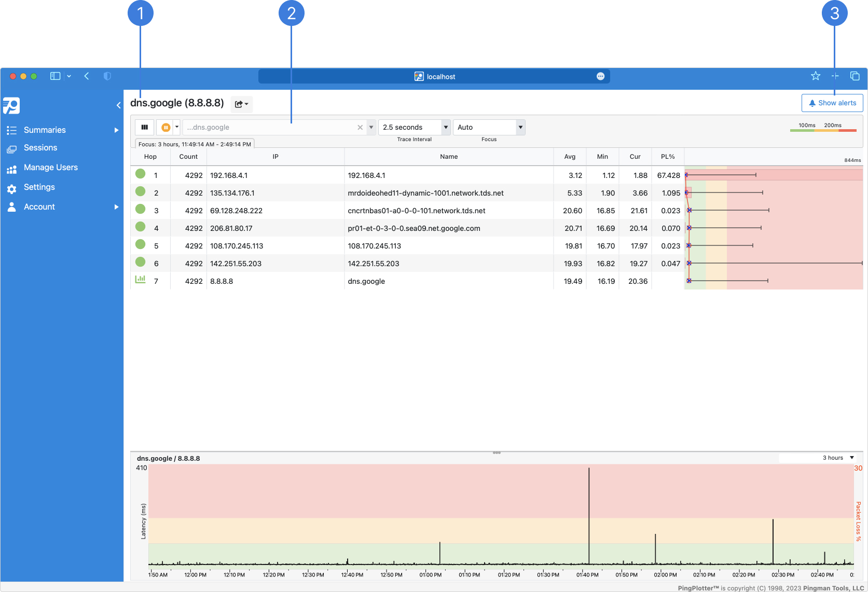
Task: Collapse the sidebar with the left chevron
Action: pyautogui.click(x=118, y=105)
